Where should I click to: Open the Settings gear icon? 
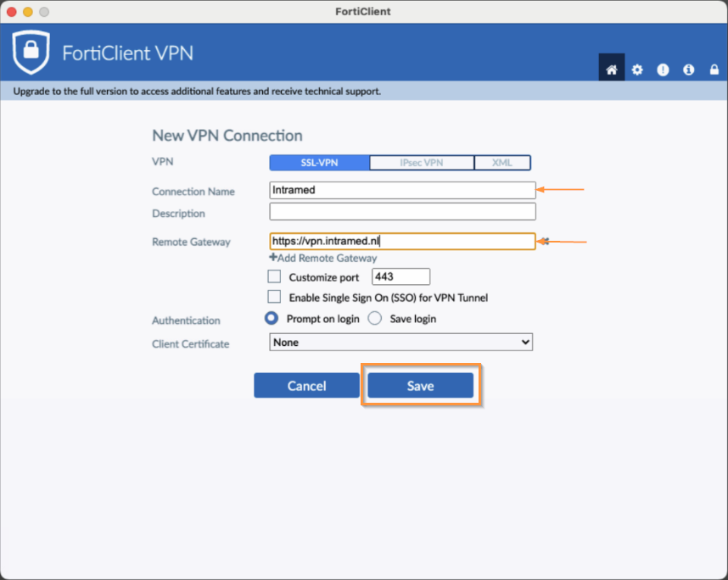[x=637, y=70]
